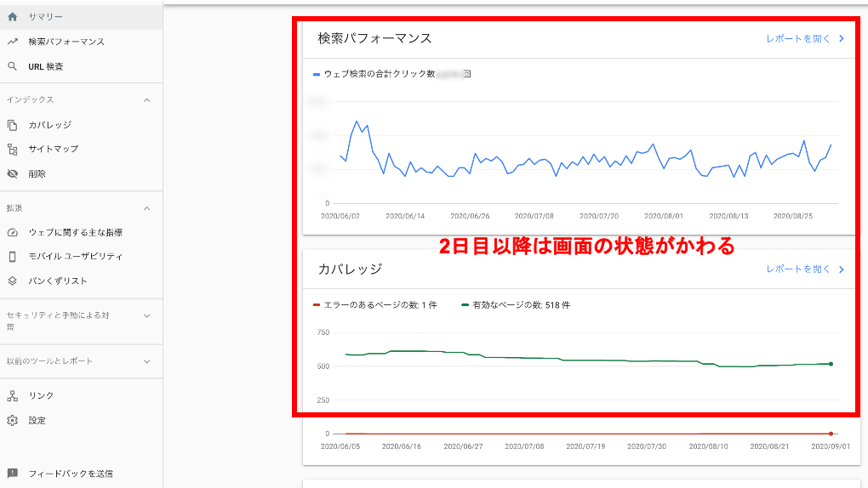This screenshot has width=868, height=488.
Task: Click the crossed-eye icon for 削除
Action: pos(12,173)
